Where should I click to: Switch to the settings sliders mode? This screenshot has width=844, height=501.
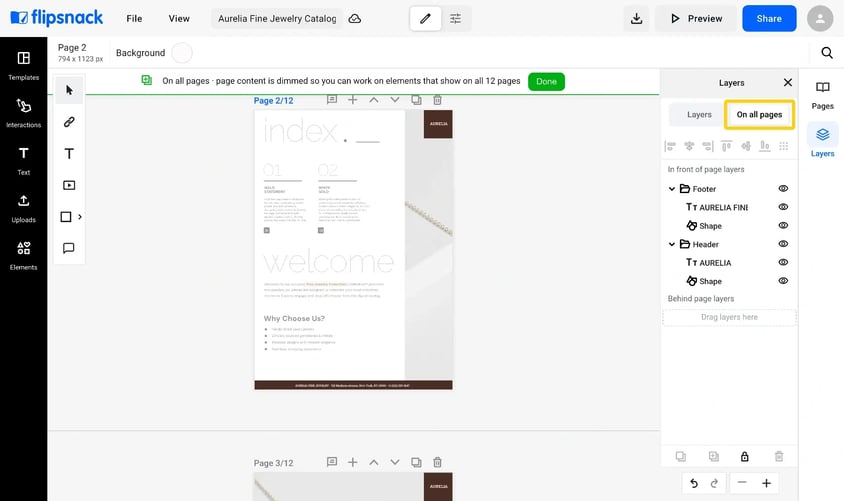tap(455, 19)
